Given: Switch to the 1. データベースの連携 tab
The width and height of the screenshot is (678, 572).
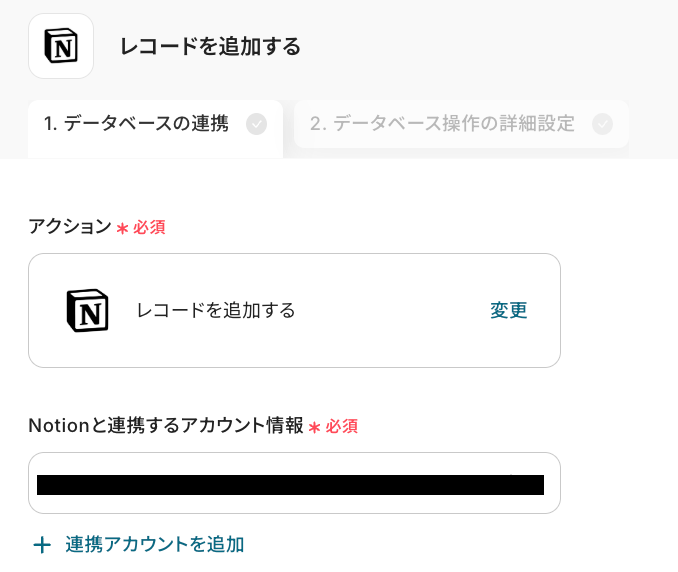Looking at the screenshot, I should click(x=137, y=124).
